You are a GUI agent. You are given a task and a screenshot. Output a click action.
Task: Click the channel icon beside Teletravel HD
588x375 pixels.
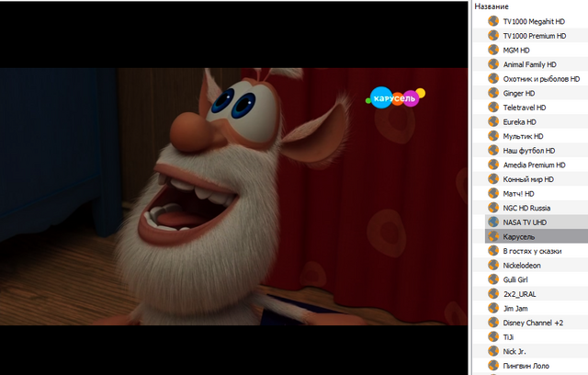tap(493, 108)
